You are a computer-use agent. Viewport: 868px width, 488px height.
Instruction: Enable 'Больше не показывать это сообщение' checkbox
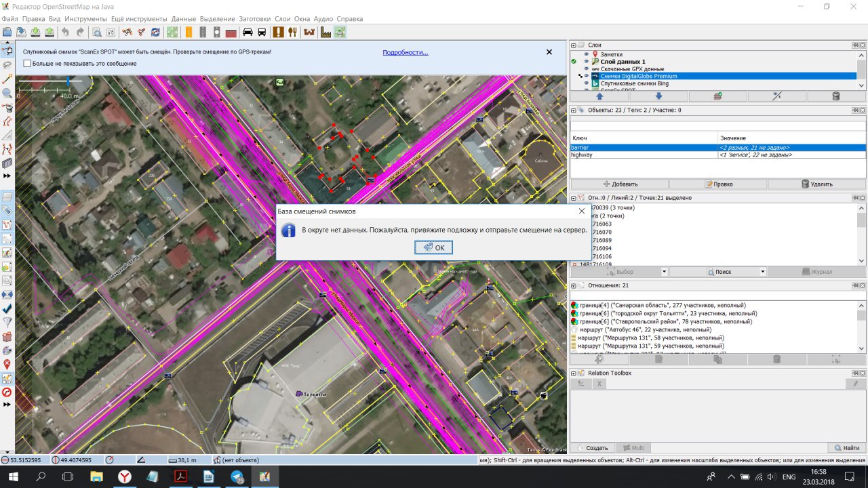click(27, 63)
